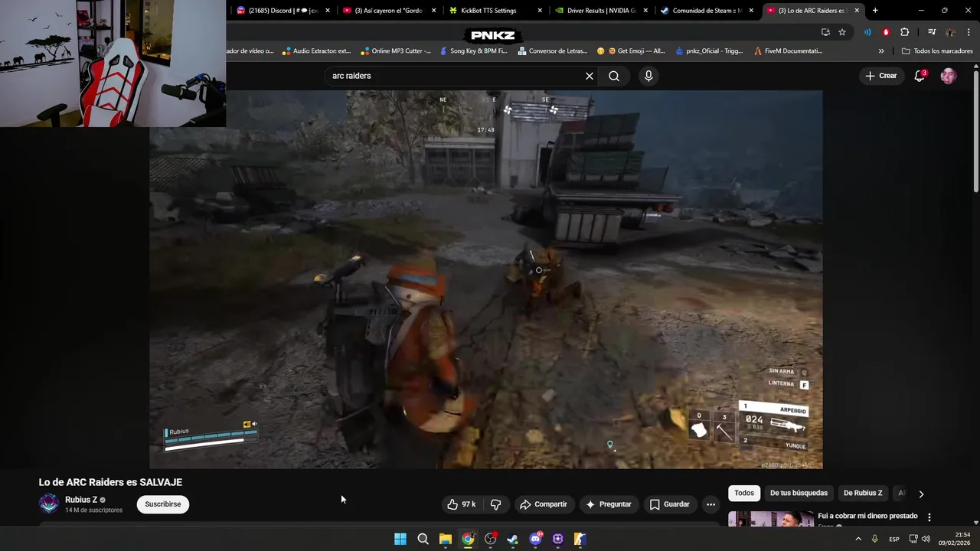Open Chrome from the taskbar
This screenshot has width=980, height=551.
(x=468, y=539)
